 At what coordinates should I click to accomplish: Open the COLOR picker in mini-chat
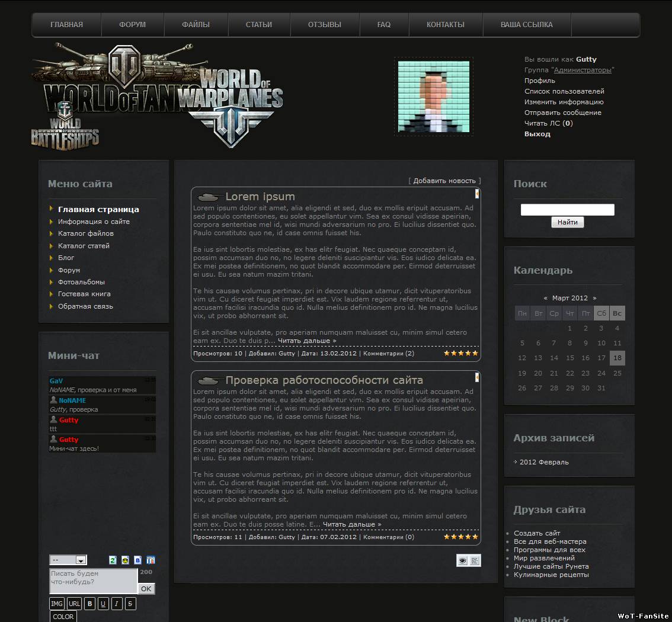(x=63, y=617)
